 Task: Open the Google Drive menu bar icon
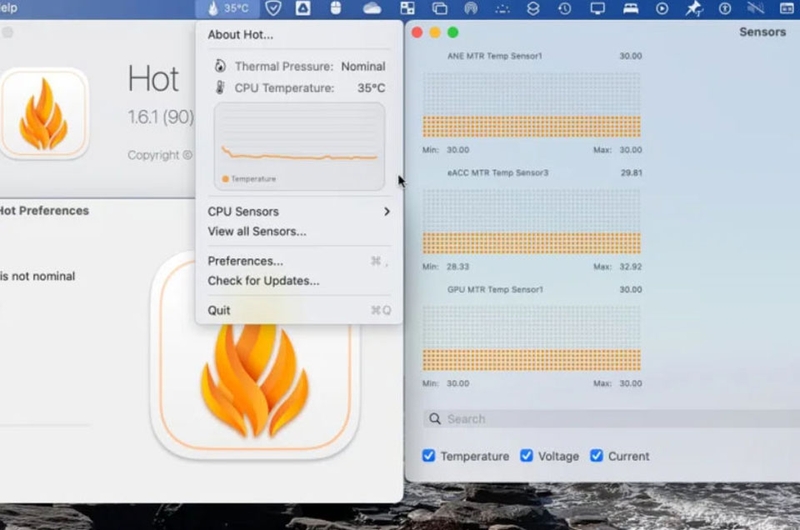(x=303, y=8)
